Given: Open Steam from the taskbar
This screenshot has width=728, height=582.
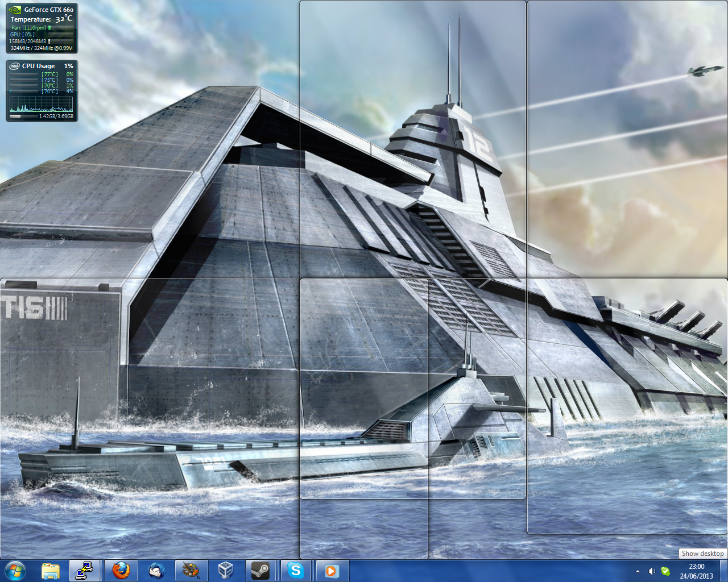Looking at the screenshot, I should 260,571.
